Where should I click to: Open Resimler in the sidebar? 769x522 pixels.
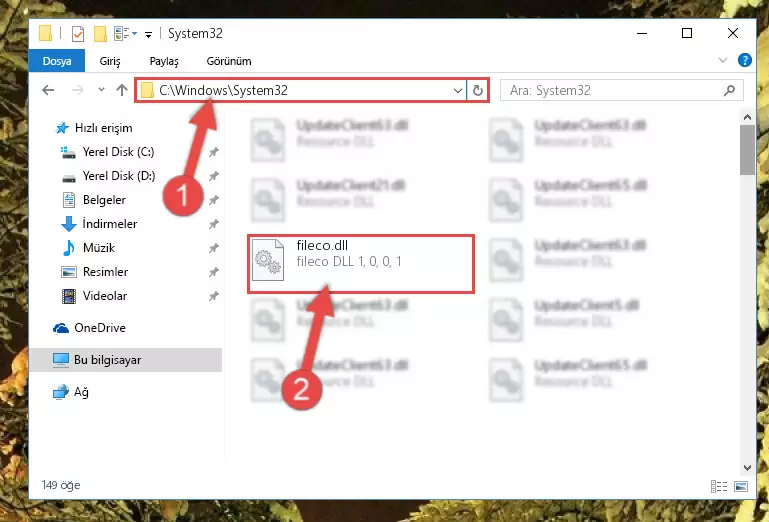tap(105, 272)
